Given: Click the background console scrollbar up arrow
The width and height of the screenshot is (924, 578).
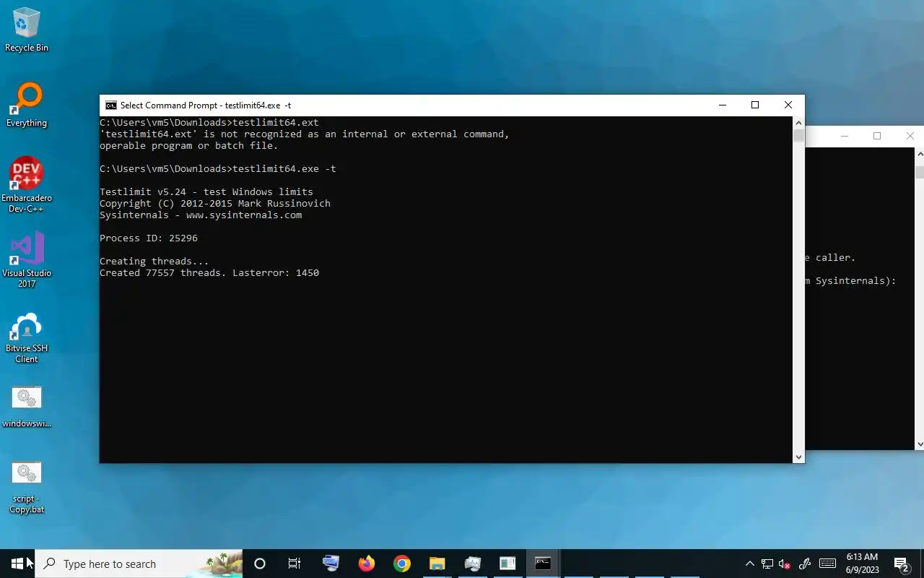Looking at the screenshot, I should click(920, 154).
